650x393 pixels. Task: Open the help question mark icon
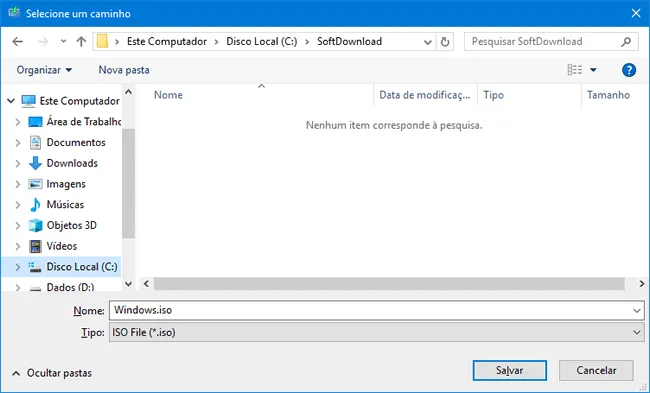[628, 70]
